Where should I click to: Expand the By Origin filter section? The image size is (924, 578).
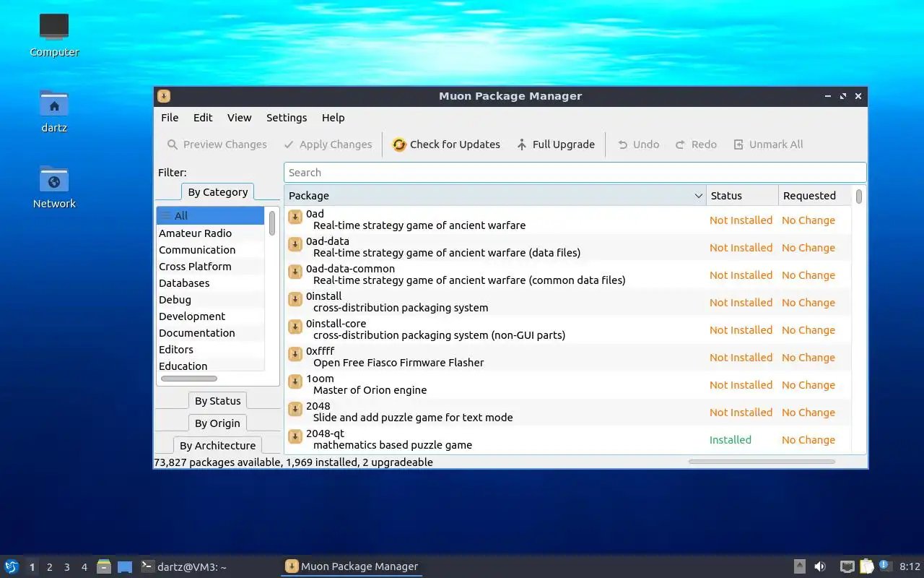pyautogui.click(x=217, y=423)
